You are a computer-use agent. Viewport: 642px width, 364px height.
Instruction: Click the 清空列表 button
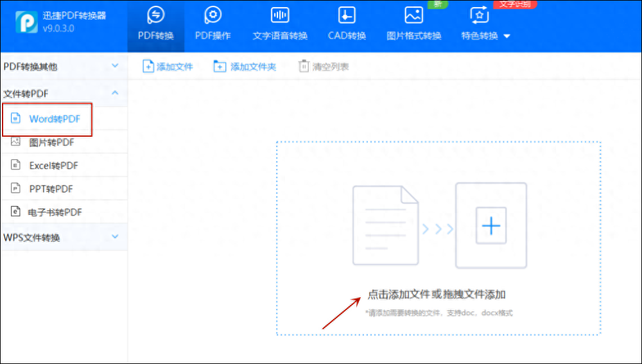[324, 66]
